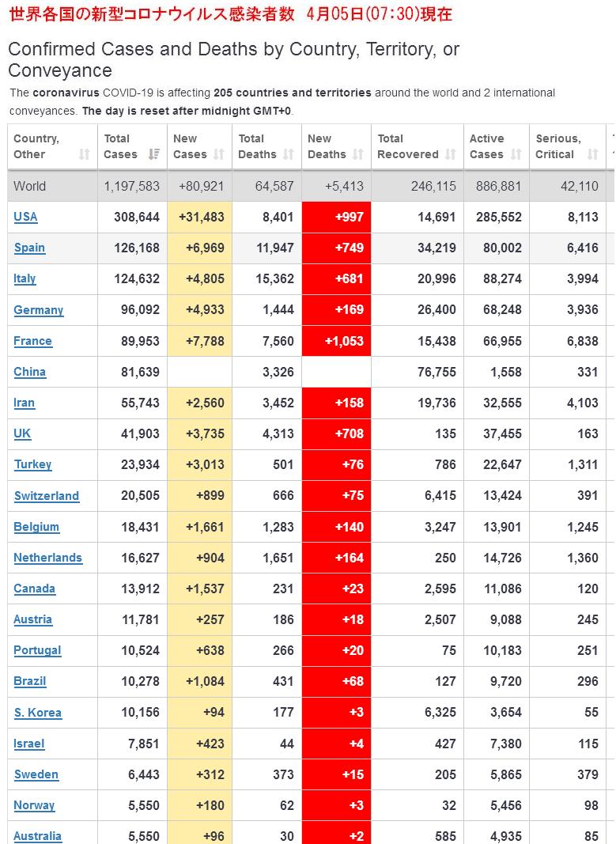The height and width of the screenshot is (844, 616).
Task: Visit the Brazil country page link
Action: pyautogui.click(x=30, y=681)
